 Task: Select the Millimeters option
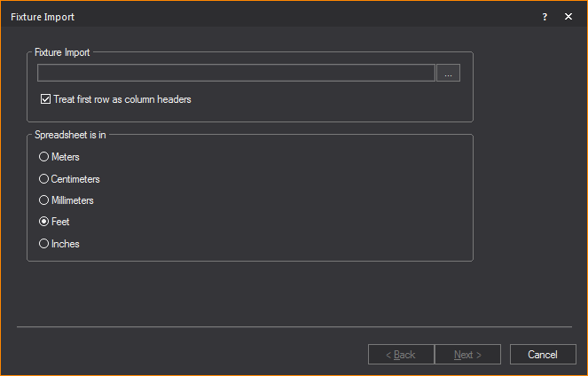43,200
